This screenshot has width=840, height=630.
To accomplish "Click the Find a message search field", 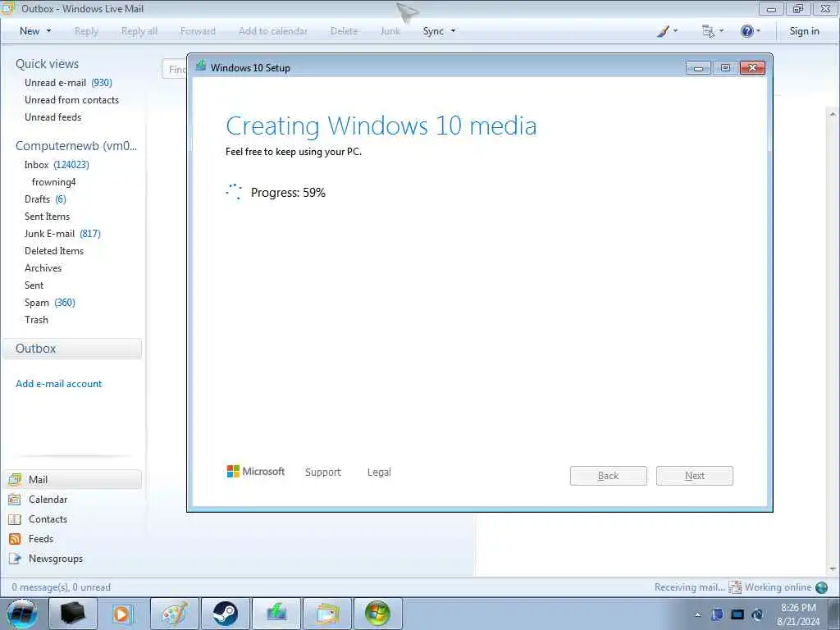I will coord(175,69).
